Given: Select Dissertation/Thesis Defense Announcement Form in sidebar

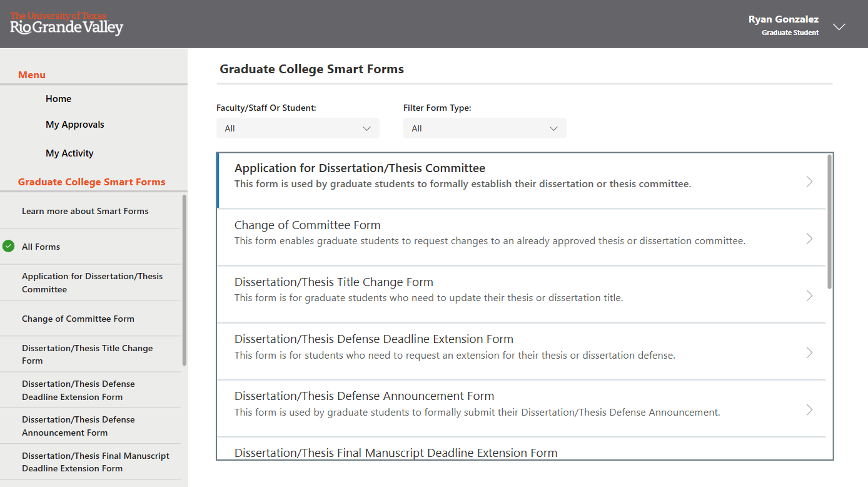Looking at the screenshot, I should (78, 426).
